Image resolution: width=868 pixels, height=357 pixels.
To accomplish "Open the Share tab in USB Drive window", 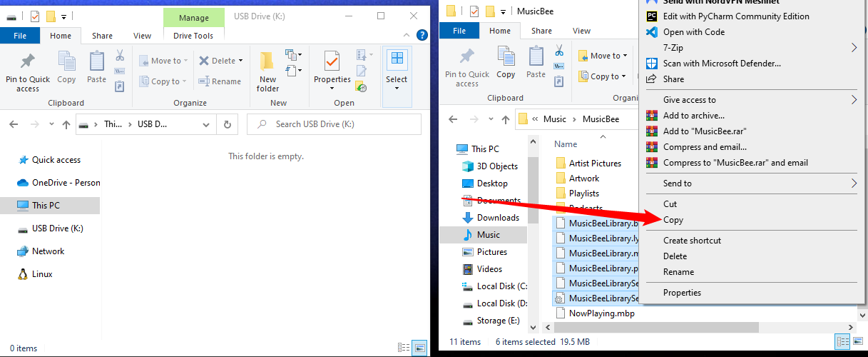I will (x=102, y=36).
